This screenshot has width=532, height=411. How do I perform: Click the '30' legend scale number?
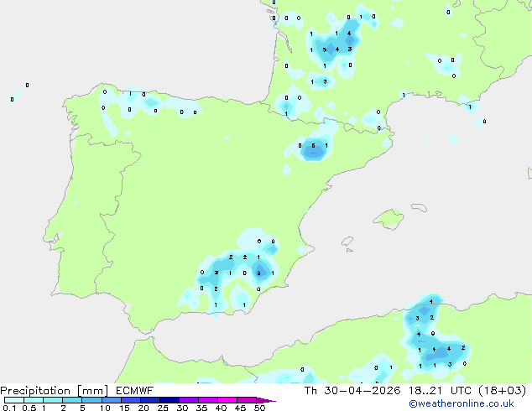[182, 408]
